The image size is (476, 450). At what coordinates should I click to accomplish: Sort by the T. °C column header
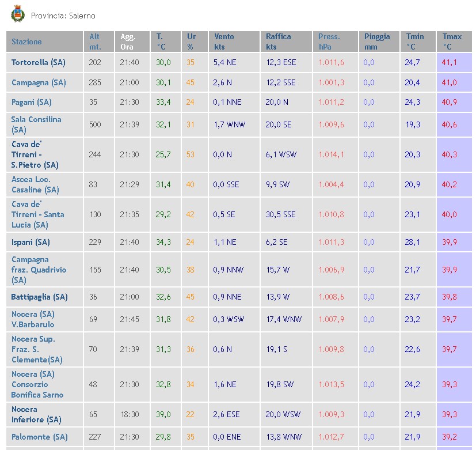click(161, 41)
